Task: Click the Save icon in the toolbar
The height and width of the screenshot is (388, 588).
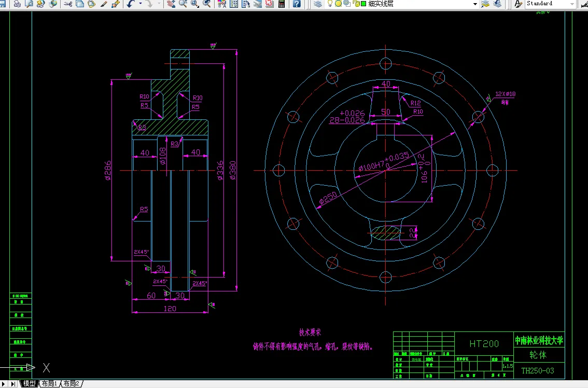Action: pyautogui.click(x=3, y=4)
